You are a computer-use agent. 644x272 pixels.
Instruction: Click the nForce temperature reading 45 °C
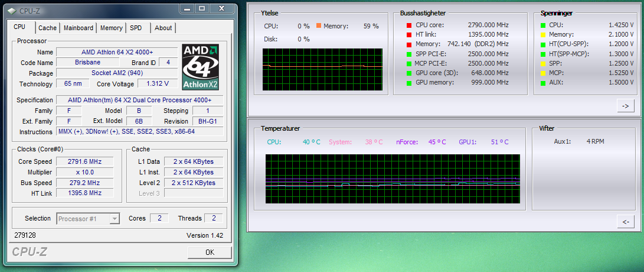click(437, 143)
